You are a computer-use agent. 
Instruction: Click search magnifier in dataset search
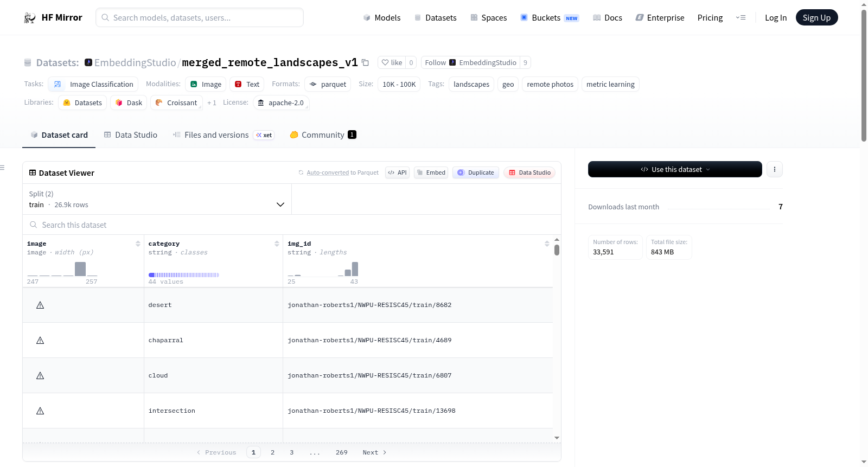[x=34, y=225]
